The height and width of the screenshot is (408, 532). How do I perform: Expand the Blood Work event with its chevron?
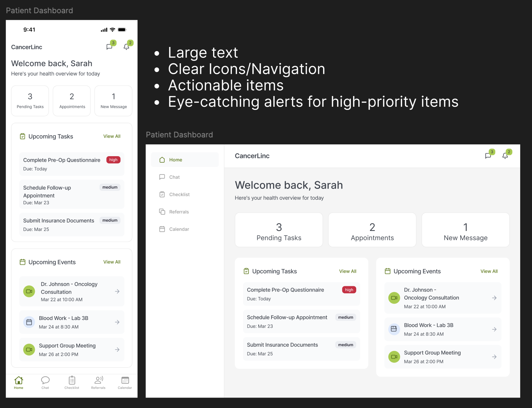pos(494,329)
